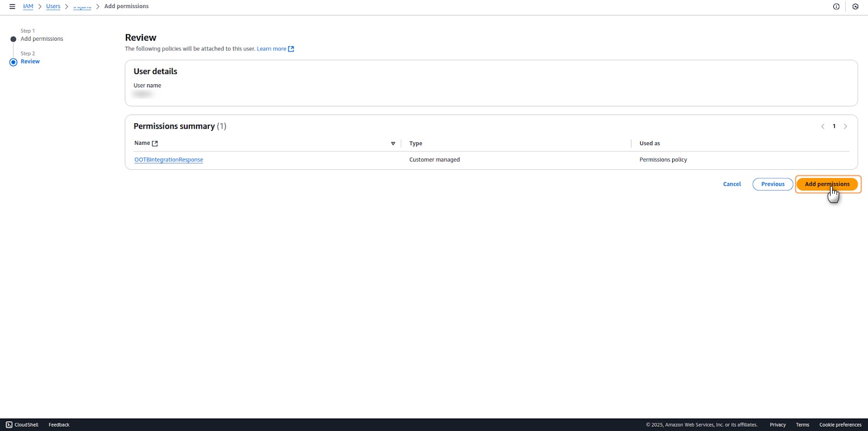Click external link icon beside Learn more
Image resolution: width=868 pixels, height=431 pixels.
coord(291,49)
